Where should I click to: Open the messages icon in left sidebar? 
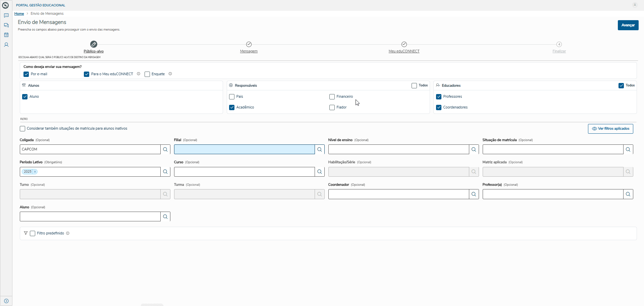tap(6, 15)
